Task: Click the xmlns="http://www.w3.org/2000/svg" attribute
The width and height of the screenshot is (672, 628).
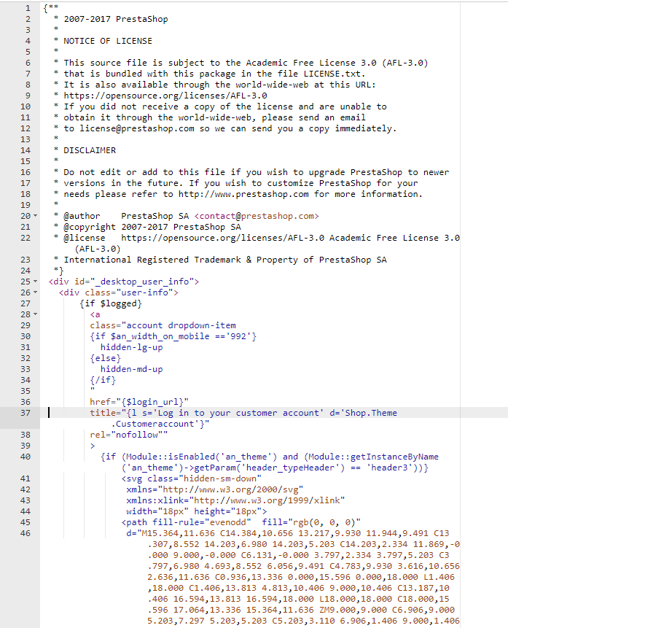Action: (215, 489)
